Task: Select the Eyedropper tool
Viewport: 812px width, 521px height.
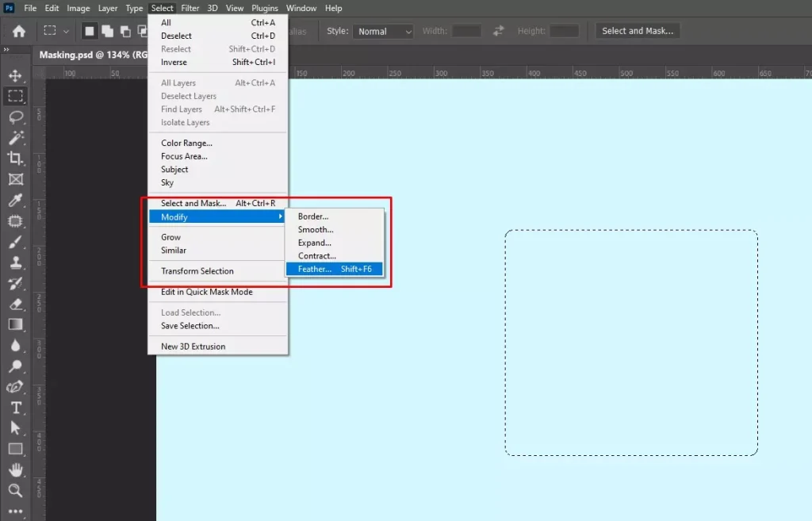Action: pos(16,201)
